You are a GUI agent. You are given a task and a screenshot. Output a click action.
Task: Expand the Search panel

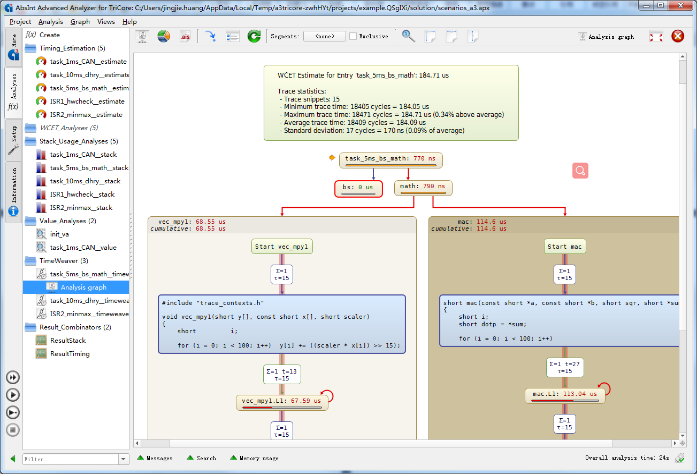pos(201,458)
